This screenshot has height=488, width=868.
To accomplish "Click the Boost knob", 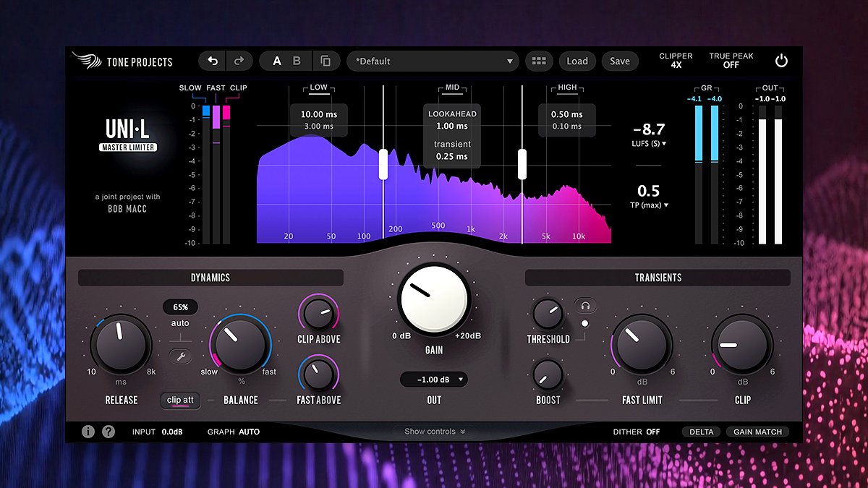I will [x=548, y=374].
